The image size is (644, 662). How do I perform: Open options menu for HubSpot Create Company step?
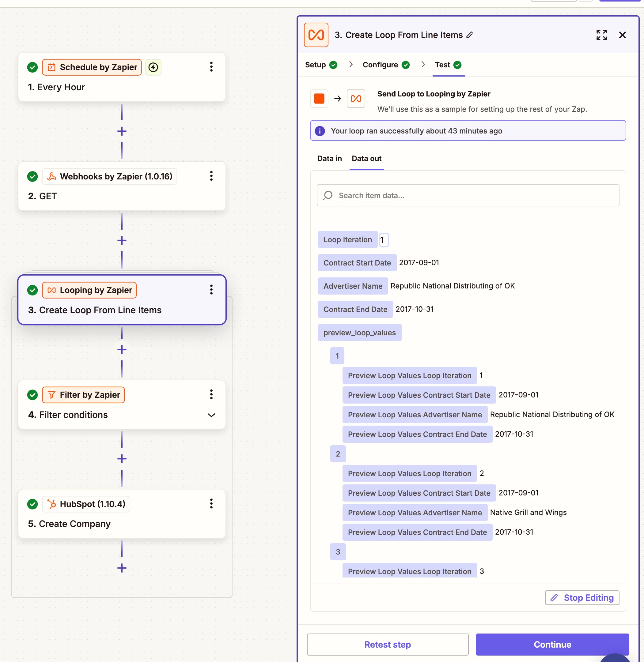(x=211, y=503)
